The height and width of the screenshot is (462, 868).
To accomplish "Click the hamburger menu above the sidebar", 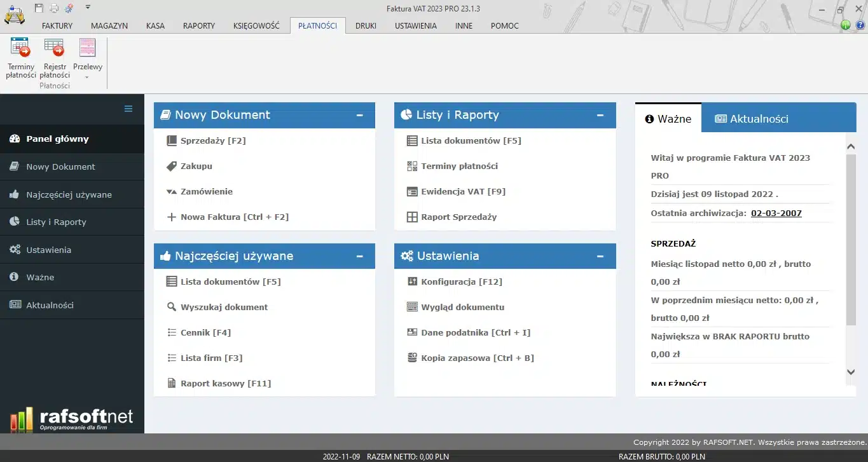I will 127,108.
